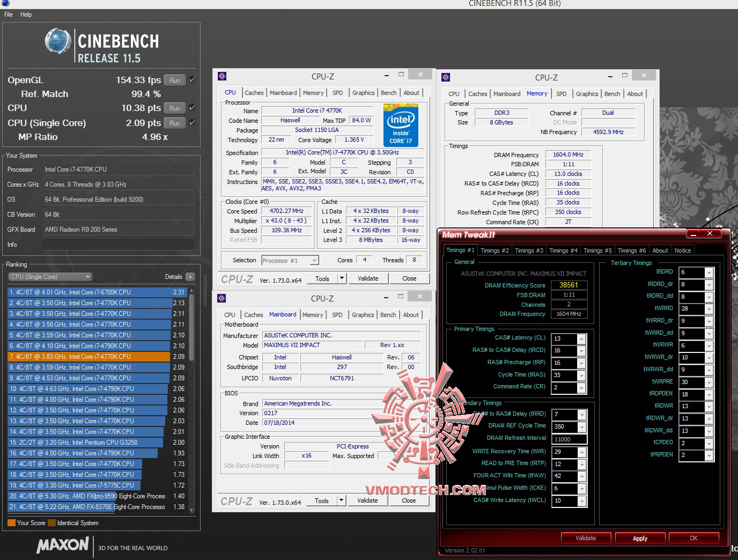Image resolution: width=738 pixels, height=560 pixels.
Task: Click the CPU-Z icon in the Memory window title bar
Action: pyautogui.click(x=446, y=77)
